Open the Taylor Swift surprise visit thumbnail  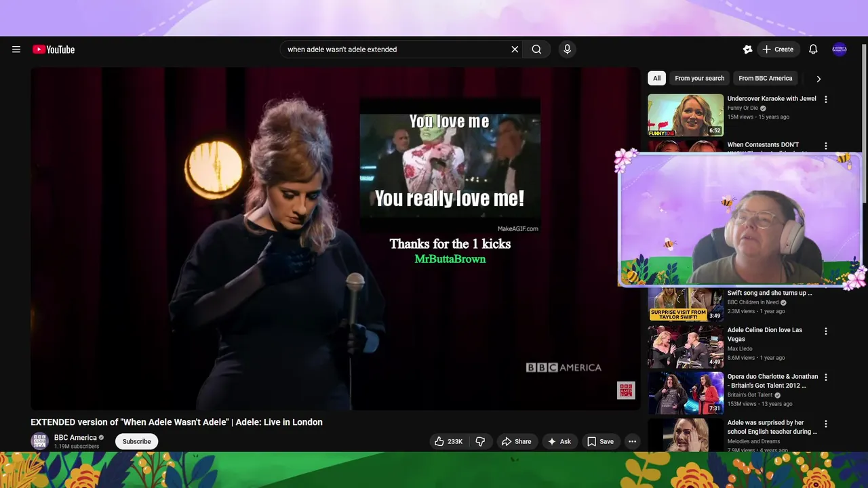tap(686, 304)
